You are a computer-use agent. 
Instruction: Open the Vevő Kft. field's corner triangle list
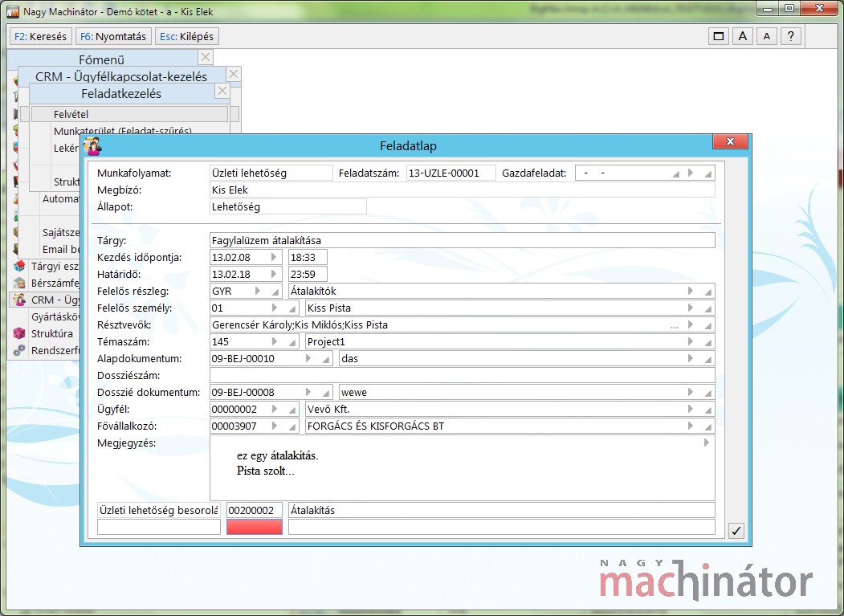coord(708,410)
